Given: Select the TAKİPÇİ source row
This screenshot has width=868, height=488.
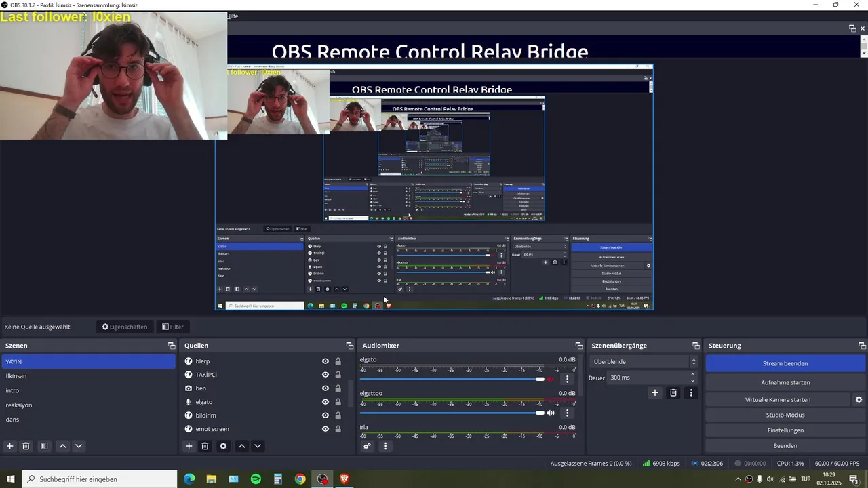Looking at the screenshot, I should tap(264, 375).
